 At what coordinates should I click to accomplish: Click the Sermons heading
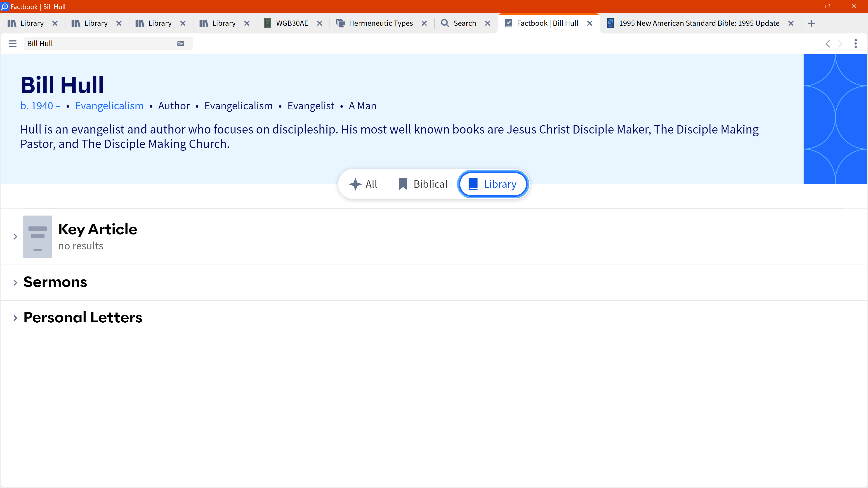[x=55, y=282]
